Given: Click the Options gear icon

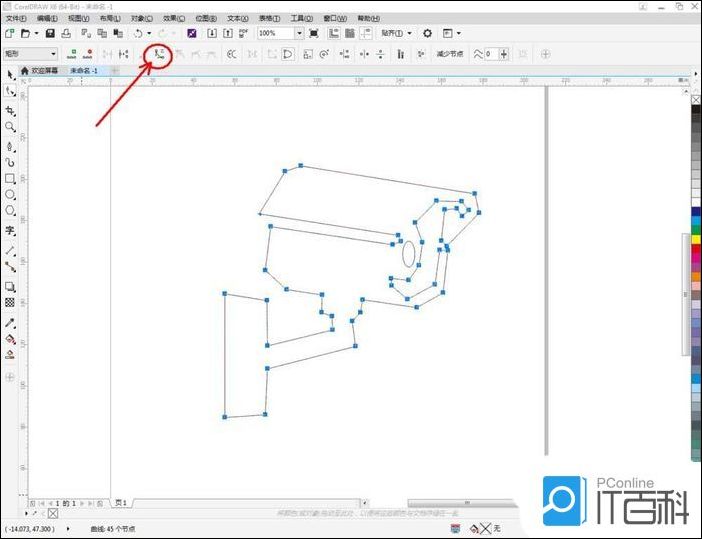Looking at the screenshot, I should coord(428,33).
